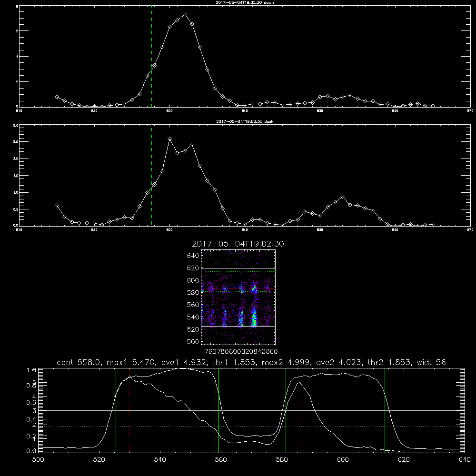The width and height of the screenshot is (476, 476).
Task: Click the 560 label on spectral image y-axis
Action: (x=193, y=305)
